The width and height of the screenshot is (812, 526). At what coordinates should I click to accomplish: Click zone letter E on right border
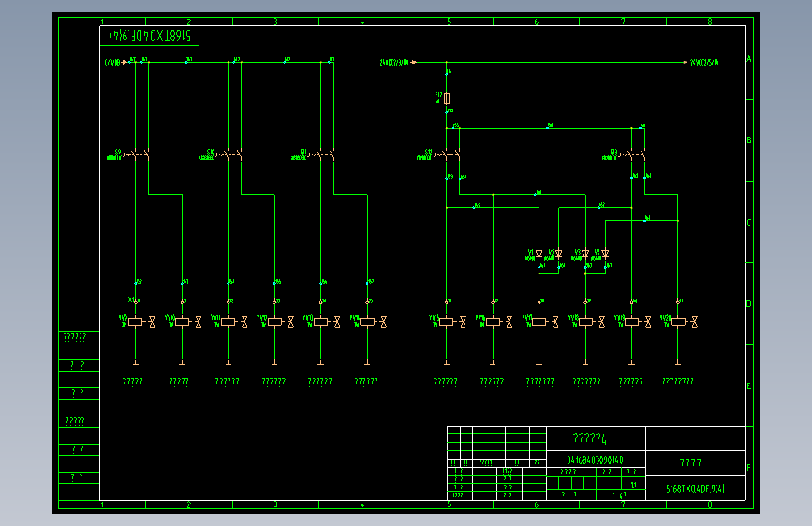point(749,387)
